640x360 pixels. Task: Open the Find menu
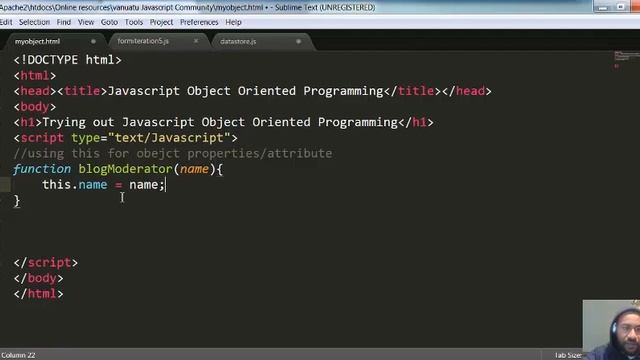64,22
